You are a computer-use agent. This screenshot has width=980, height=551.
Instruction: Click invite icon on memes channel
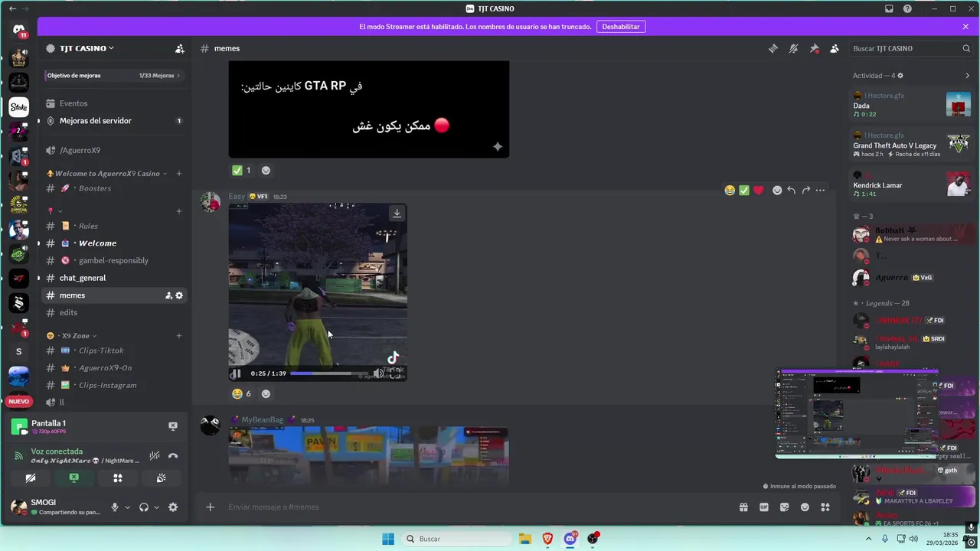point(168,295)
